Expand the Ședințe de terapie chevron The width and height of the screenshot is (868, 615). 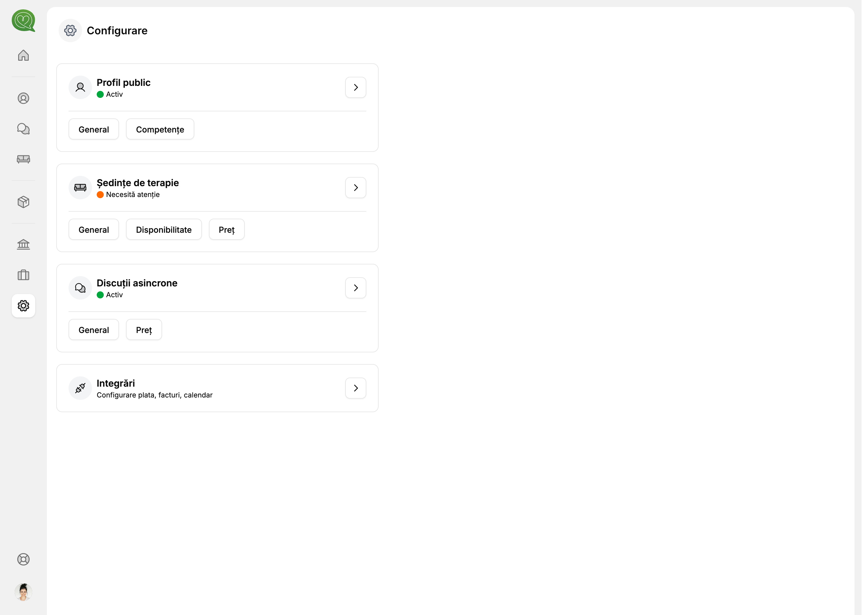355,187
